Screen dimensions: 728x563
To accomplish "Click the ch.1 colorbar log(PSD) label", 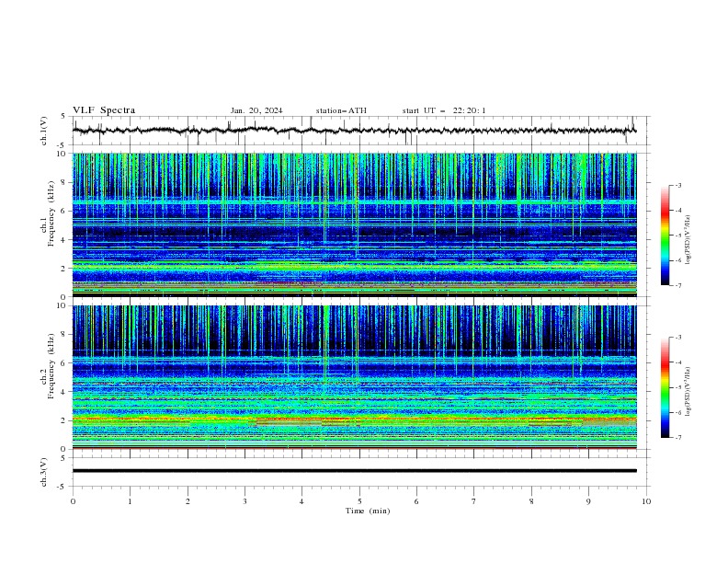I will pyautogui.click(x=688, y=240).
